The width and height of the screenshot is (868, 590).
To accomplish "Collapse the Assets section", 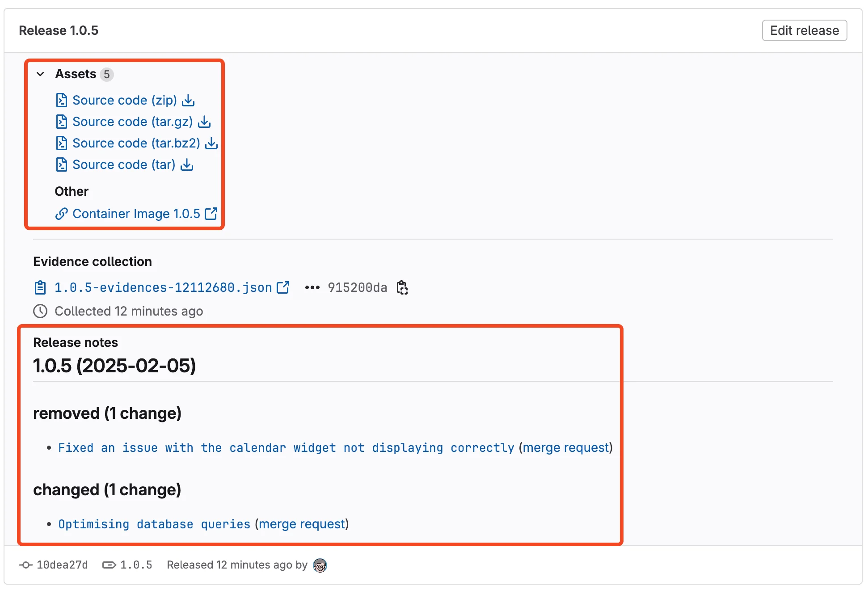I will [x=41, y=74].
